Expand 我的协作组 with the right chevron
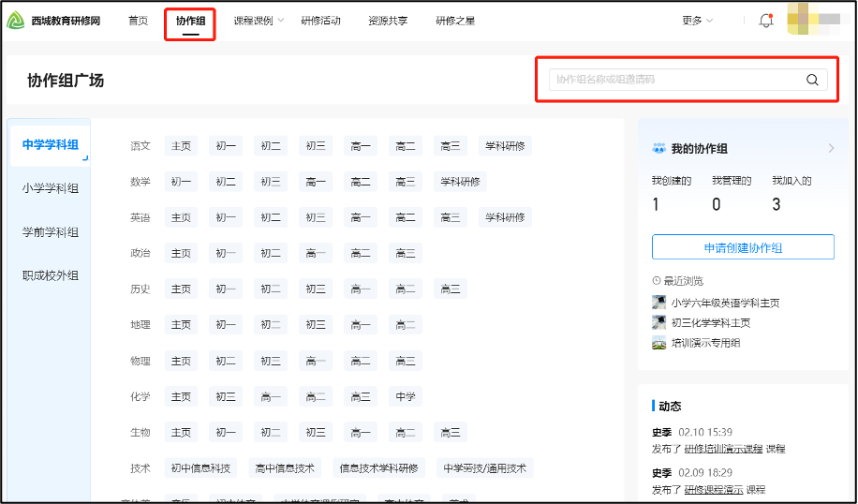This screenshot has height=504, width=858. click(830, 148)
